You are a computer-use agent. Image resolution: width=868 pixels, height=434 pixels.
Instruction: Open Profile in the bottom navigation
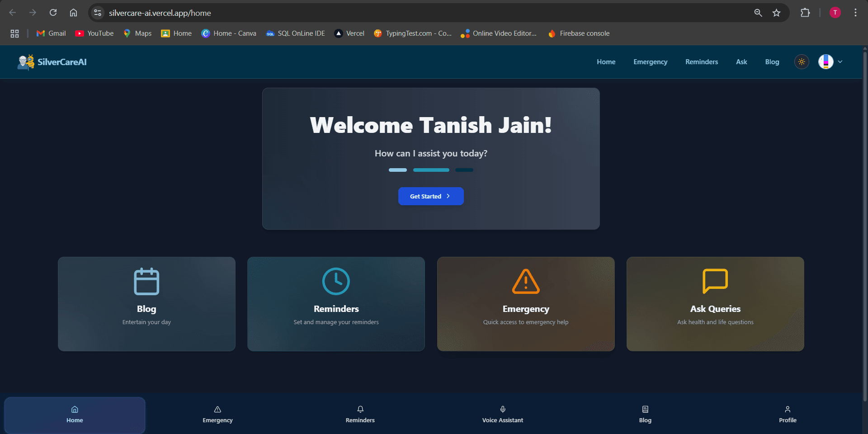pyautogui.click(x=788, y=414)
